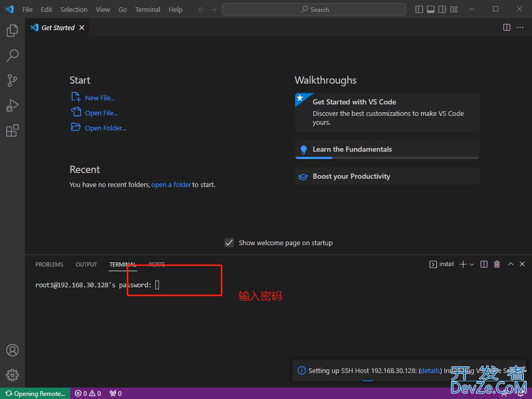Uncheck Show welcome page on startup
This screenshot has width=532, height=399.
click(229, 243)
